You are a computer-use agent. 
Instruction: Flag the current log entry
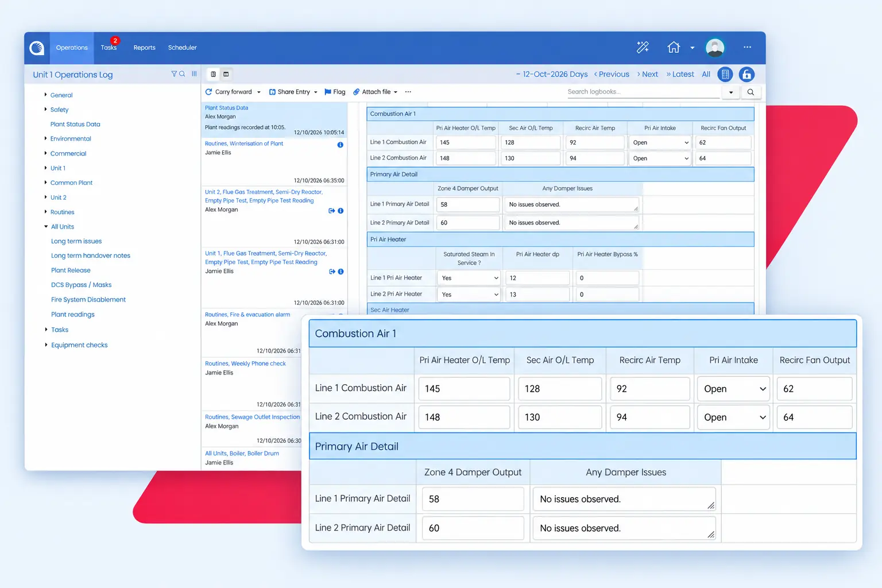pyautogui.click(x=335, y=92)
